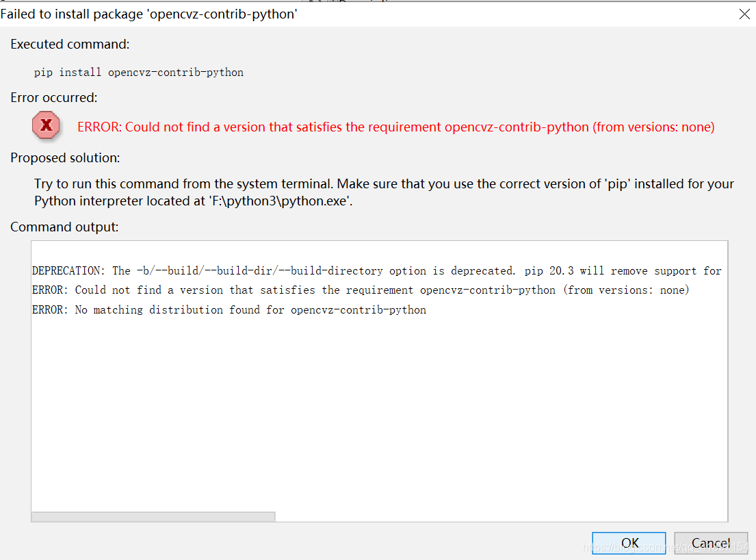Image resolution: width=756 pixels, height=560 pixels.
Task: Click the 'Command output:' label
Action: point(62,227)
